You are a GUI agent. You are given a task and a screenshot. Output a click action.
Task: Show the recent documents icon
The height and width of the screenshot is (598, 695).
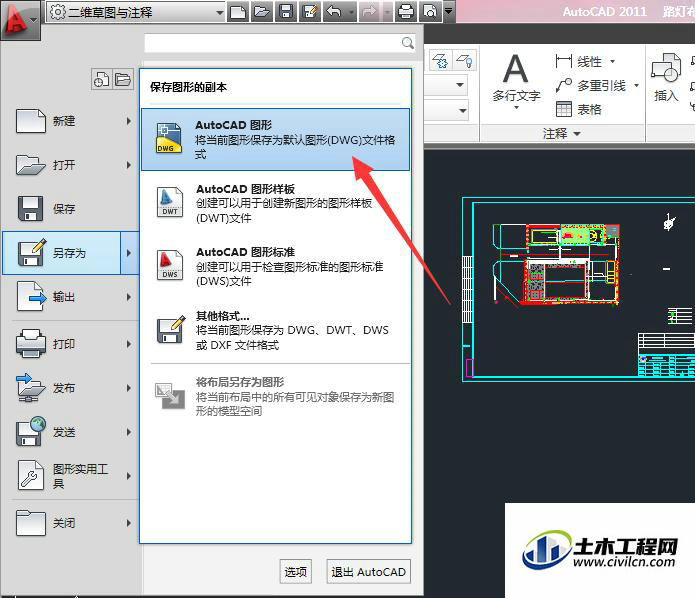point(102,80)
